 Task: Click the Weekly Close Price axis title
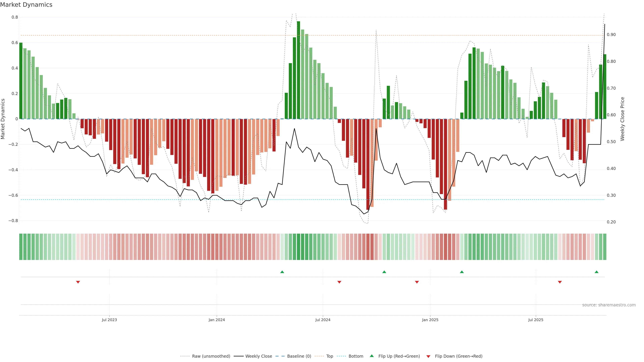[x=623, y=119]
